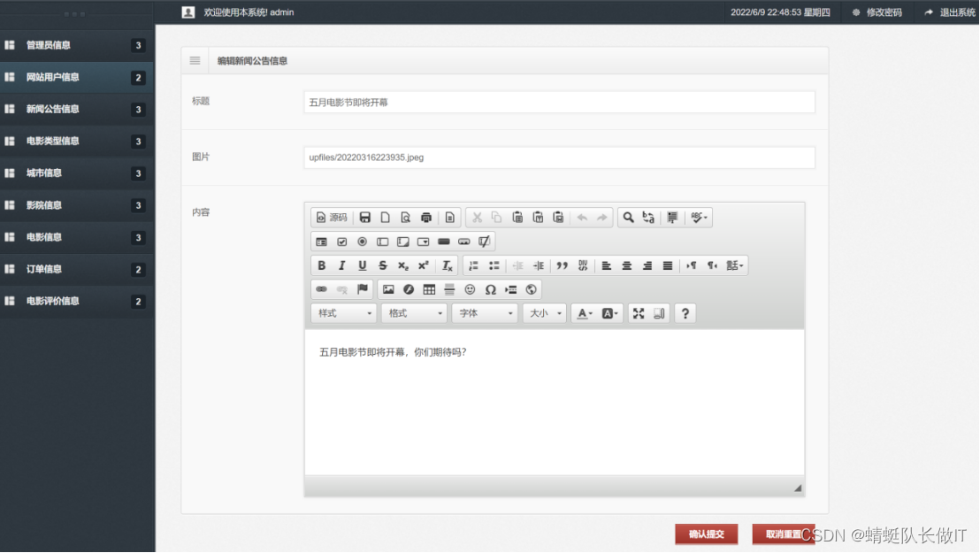Set right-to-left text direction
This screenshot has height=553, width=980.
pyautogui.click(x=712, y=265)
